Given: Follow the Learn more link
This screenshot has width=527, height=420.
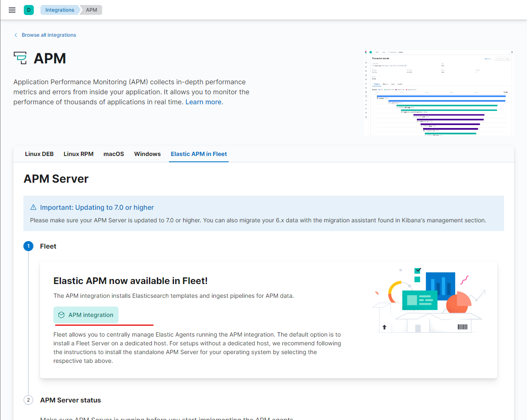Looking at the screenshot, I should coord(203,102).
